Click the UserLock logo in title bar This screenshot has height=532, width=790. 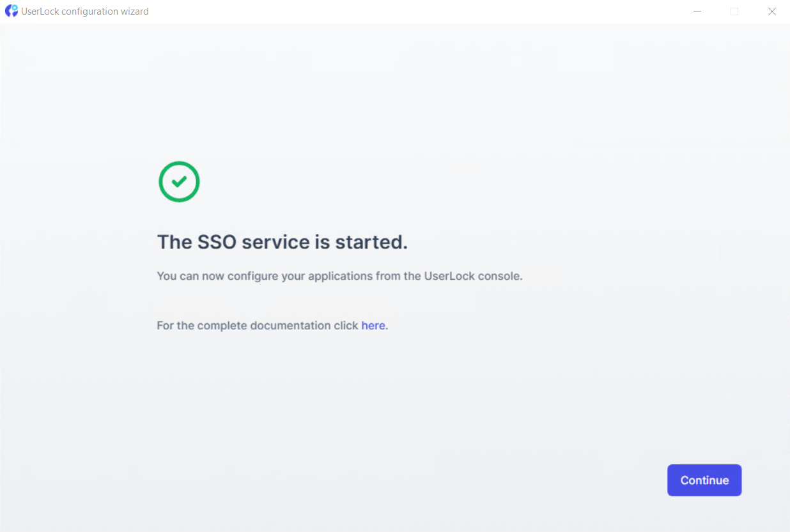(x=12, y=11)
